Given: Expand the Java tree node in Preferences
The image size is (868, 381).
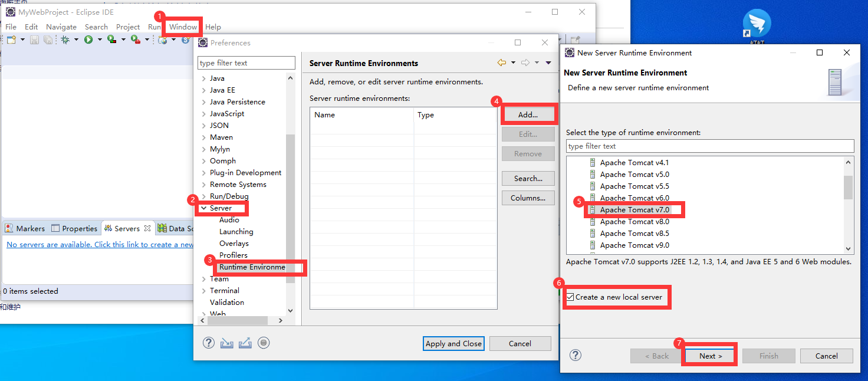Looking at the screenshot, I should (x=203, y=78).
